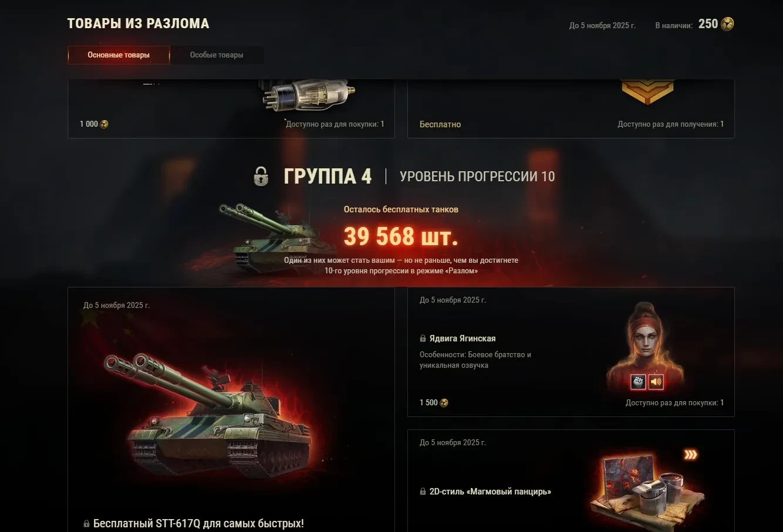783x532 pixels.
Task: Click the Ядвига Ягинская item title
Action: [x=463, y=338]
